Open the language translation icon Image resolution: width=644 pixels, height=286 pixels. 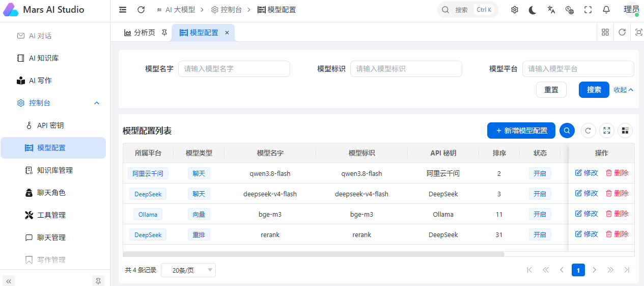click(551, 10)
